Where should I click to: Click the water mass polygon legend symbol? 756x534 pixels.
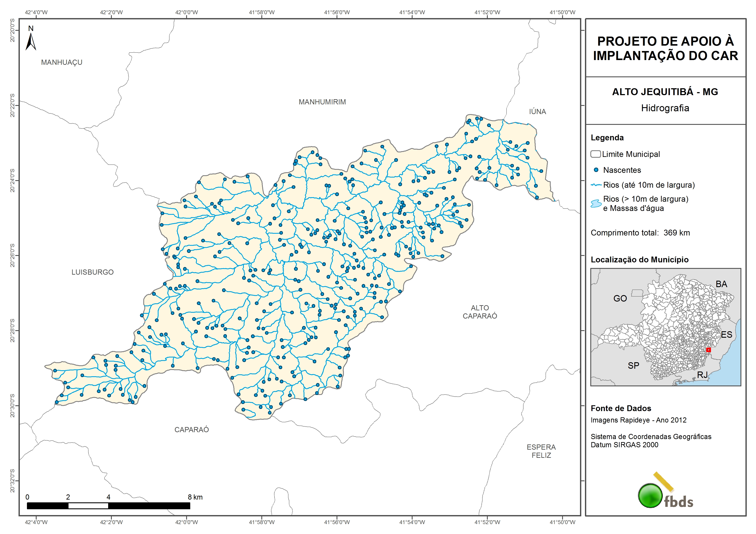(x=596, y=203)
